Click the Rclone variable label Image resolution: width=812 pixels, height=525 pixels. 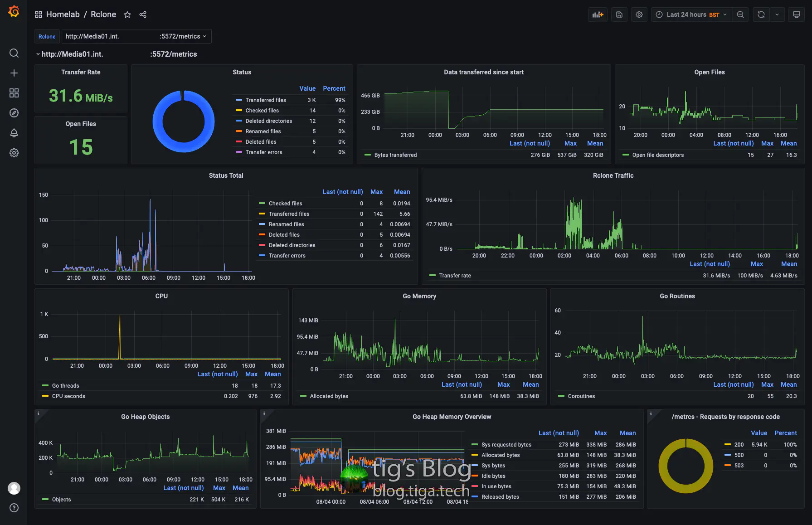click(47, 36)
